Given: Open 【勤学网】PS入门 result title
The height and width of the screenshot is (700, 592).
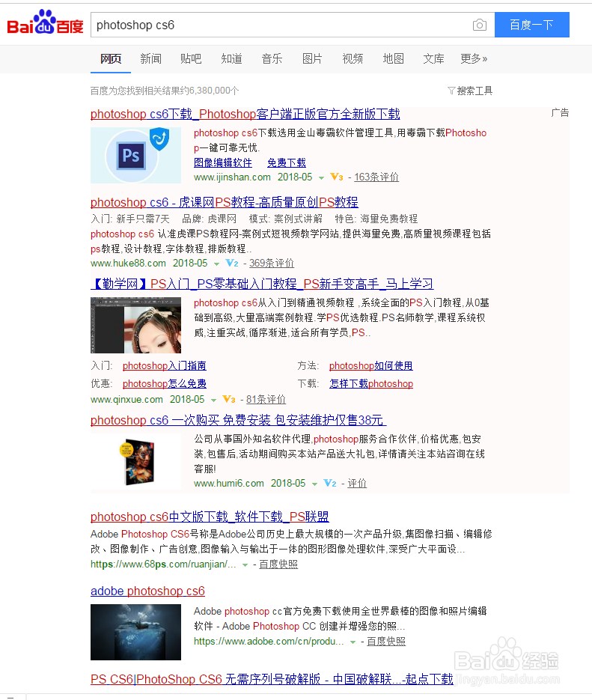Looking at the screenshot, I should (x=262, y=284).
